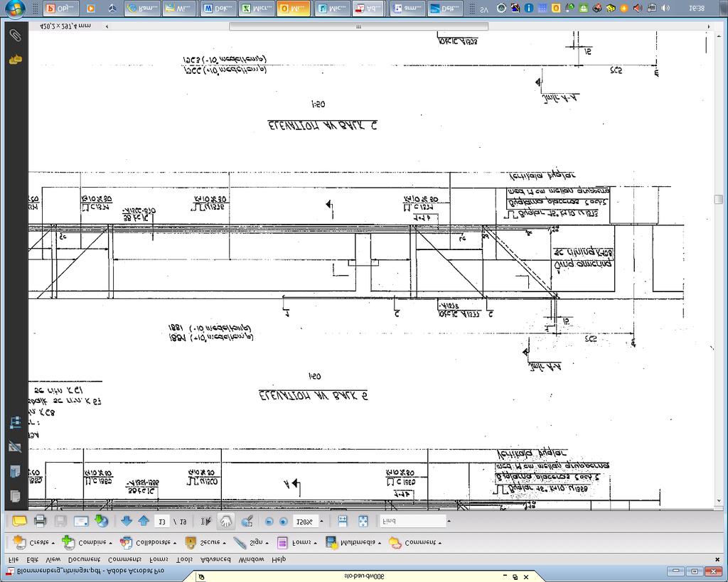The image size is (728, 582).
Task: Click the Fit One Full Page icon
Action: click(363, 521)
